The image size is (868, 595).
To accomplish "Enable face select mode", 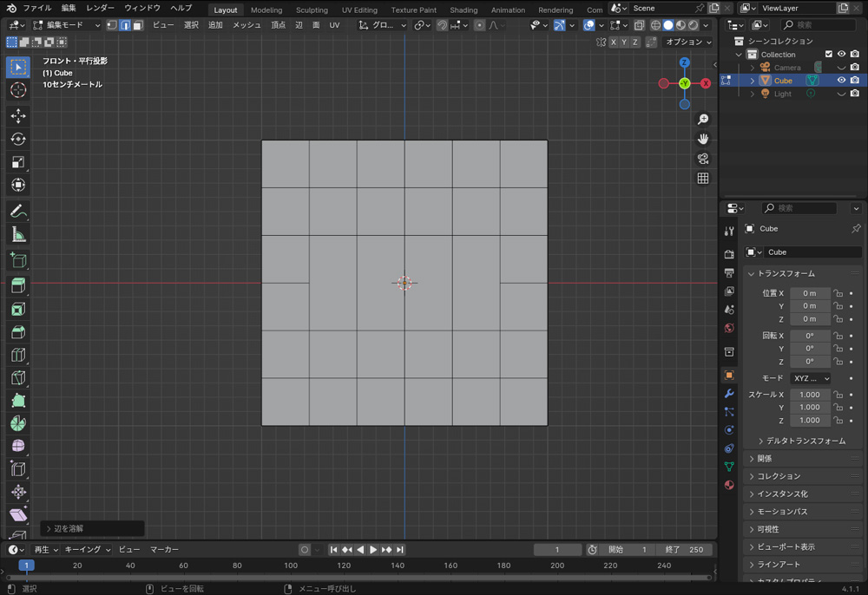I will (x=138, y=25).
